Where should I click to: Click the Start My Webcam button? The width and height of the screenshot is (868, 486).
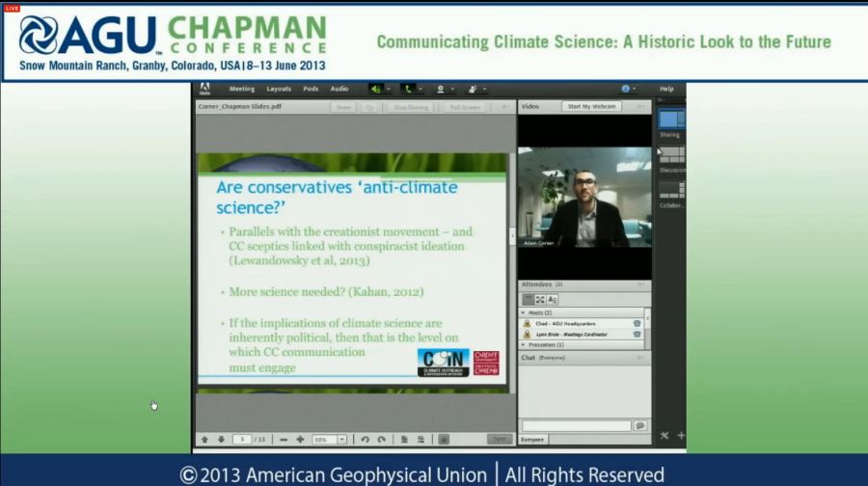[591, 107]
